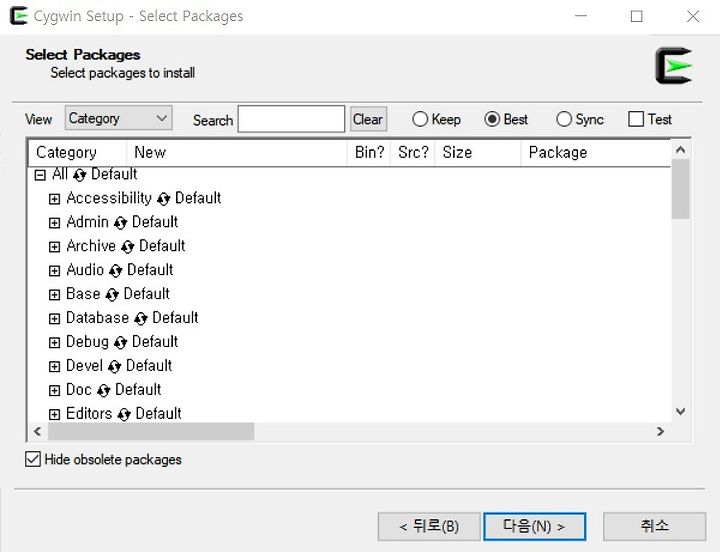This screenshot has width=720, height=552.
Task: Expand the Devel category
Action: (x=54, y=366)
